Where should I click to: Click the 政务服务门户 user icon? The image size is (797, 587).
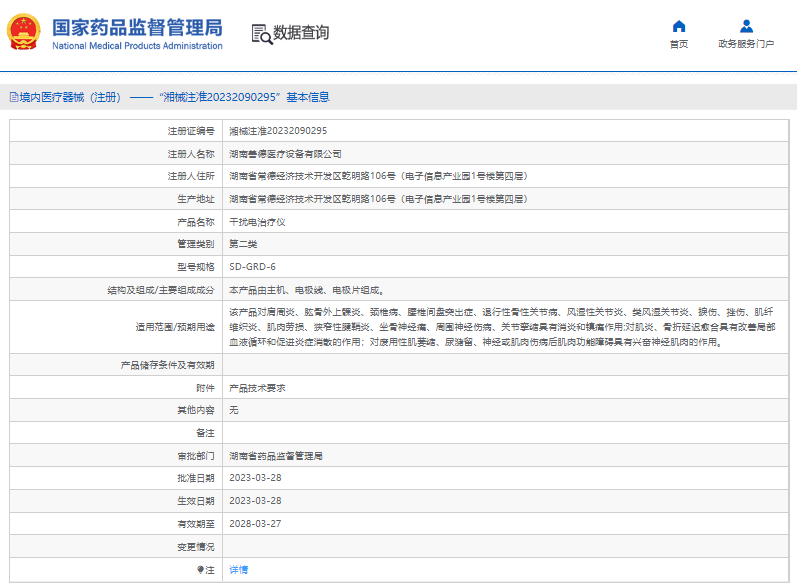tap(746, 26)
